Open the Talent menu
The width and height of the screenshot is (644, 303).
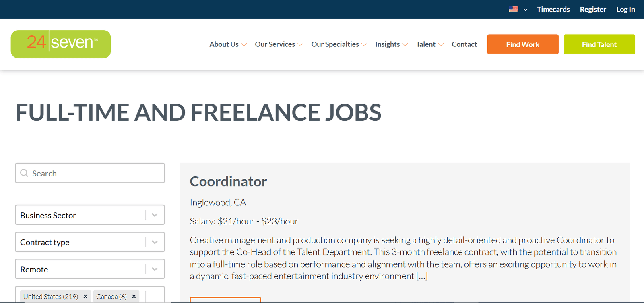click(x=430, y=44)
